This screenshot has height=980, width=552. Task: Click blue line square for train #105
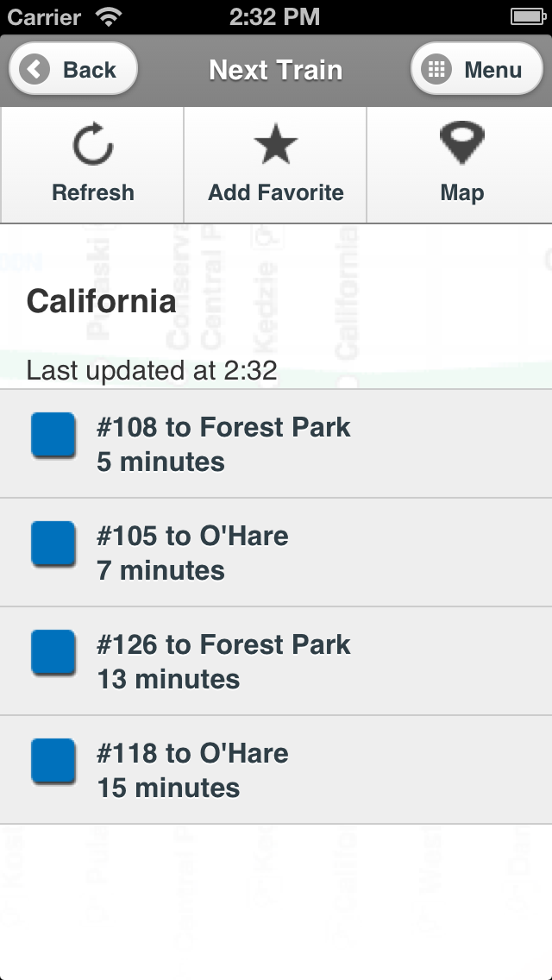[x=53, y=543]
